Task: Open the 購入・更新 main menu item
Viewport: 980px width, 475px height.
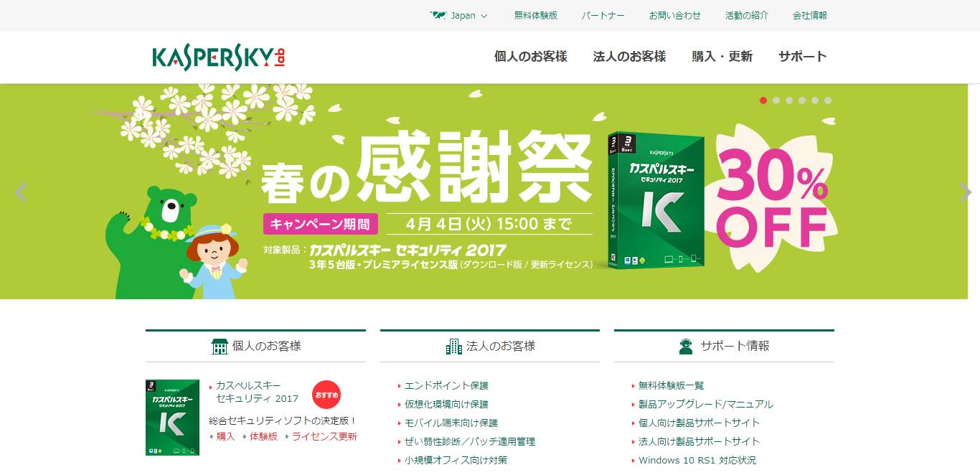Action: coord(722,56)
